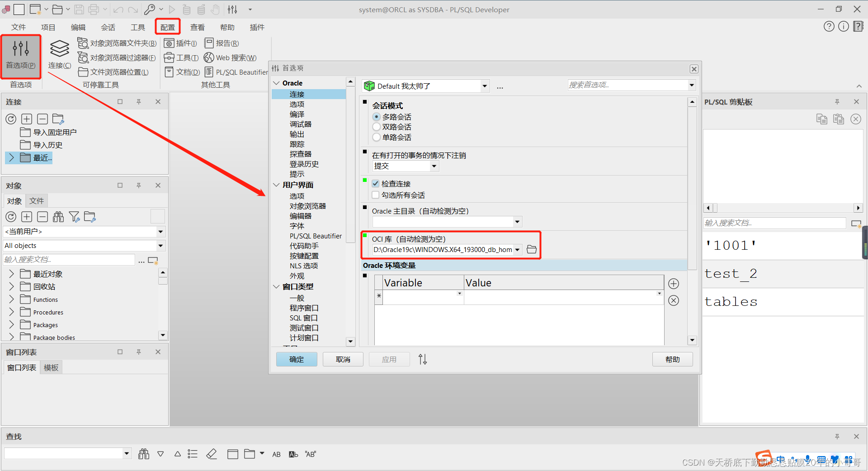Viewport: 868px width, 471px height.
Task: Open the Oracle 主目录 dropdown
Action: pyautogui.click(x=517, y=222)
